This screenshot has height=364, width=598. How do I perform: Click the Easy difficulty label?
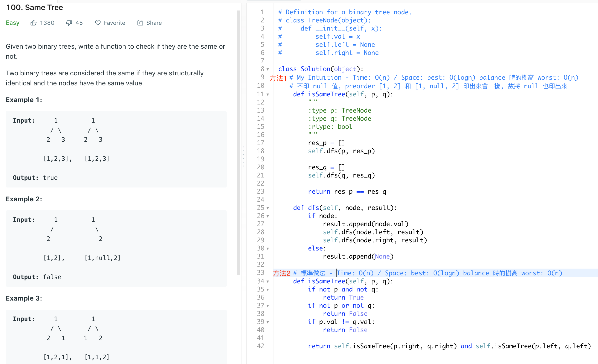[x=13, y=23]
